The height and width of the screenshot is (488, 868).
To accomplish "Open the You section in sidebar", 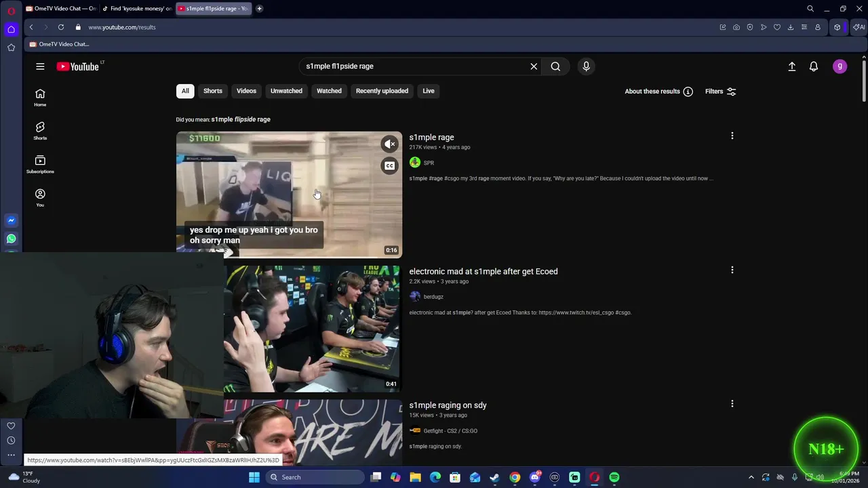I will point(40,198).
